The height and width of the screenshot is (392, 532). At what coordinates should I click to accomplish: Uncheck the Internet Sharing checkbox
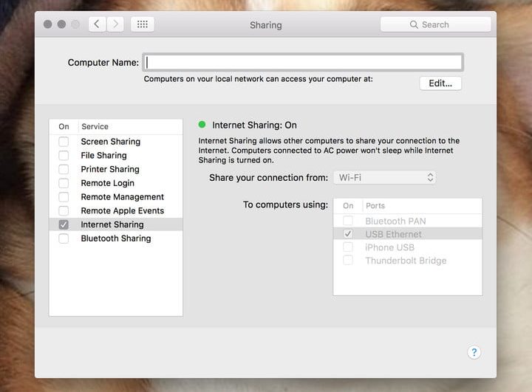(64, 224)
